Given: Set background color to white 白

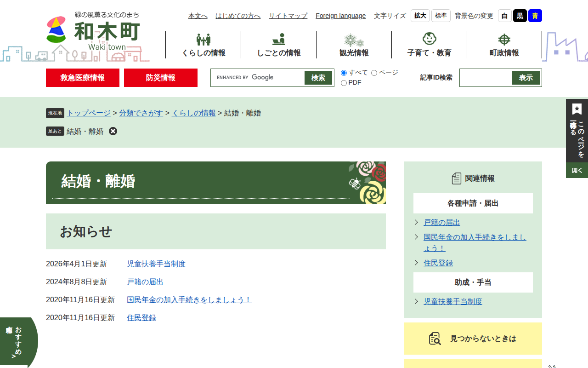Looking at the screenshot, I should (x=505, y=16).
